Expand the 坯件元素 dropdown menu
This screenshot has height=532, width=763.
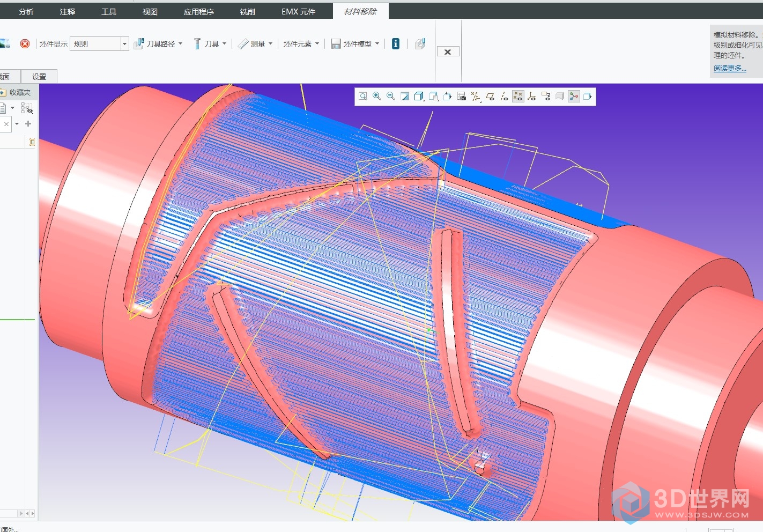tap(301, 43)
